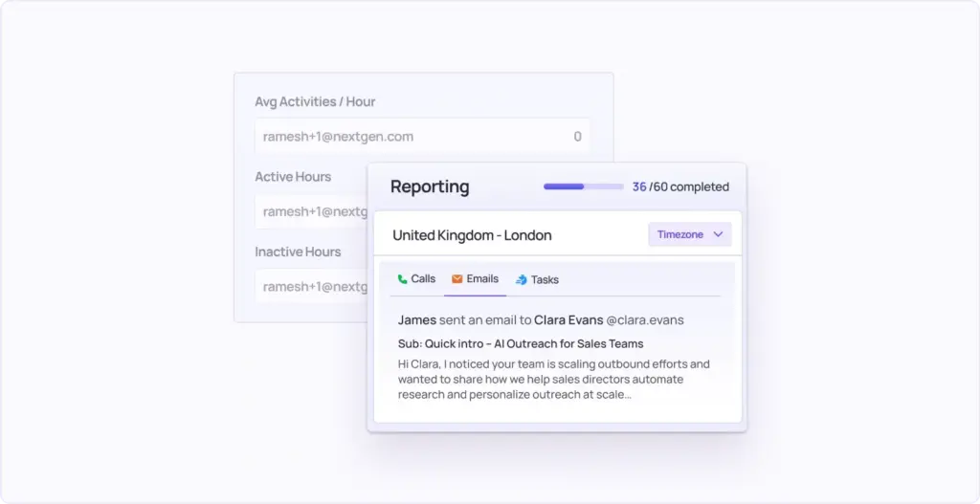Open sender James's name in email entry

click(416, 320)
